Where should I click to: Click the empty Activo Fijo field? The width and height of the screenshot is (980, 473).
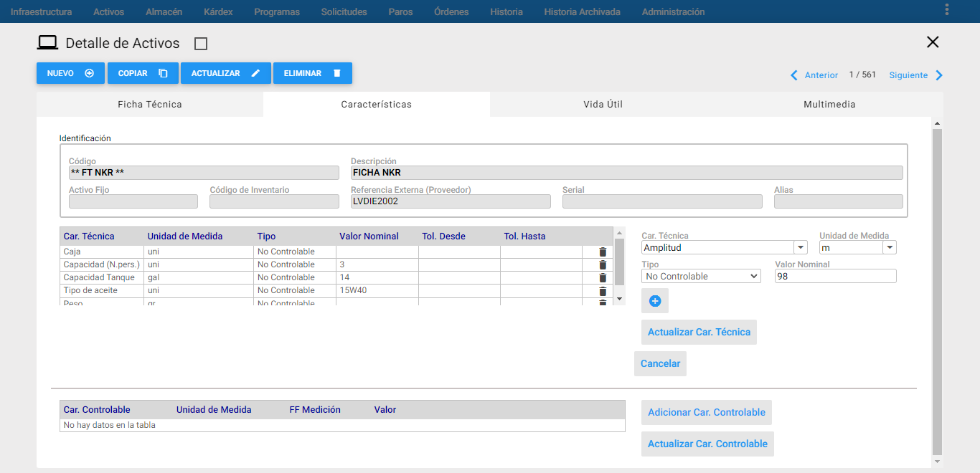[x=133, y=201]
